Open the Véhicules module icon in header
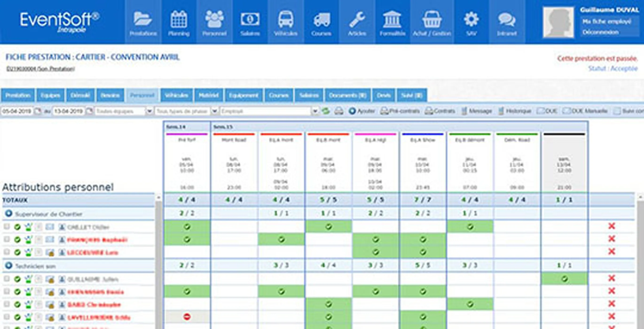 [x=286, y=19]
